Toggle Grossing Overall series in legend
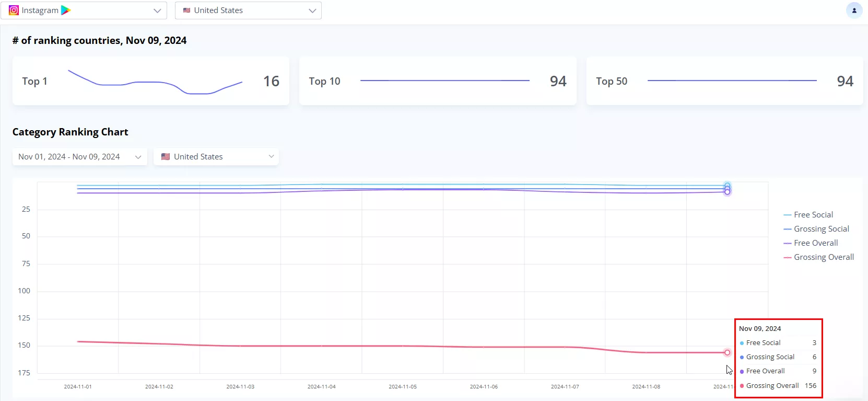Screen dimensions: 868x401 pyautogui.click(x=823, y=257)
